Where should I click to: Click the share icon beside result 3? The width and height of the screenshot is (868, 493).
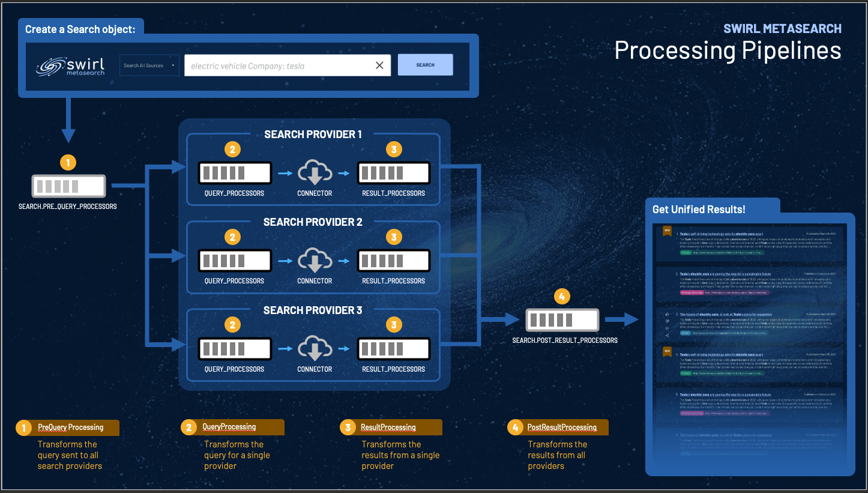(x=667, y=336)
